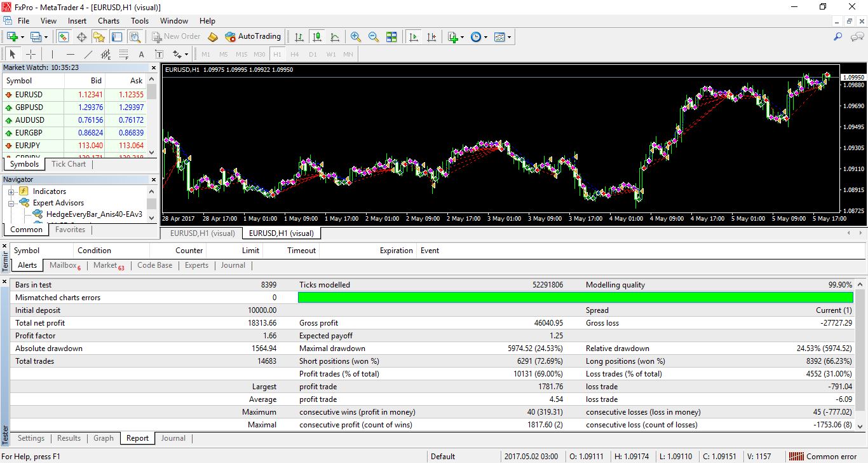
Task: Toggle the Market Watch window button
Action: tap(63, 37)
